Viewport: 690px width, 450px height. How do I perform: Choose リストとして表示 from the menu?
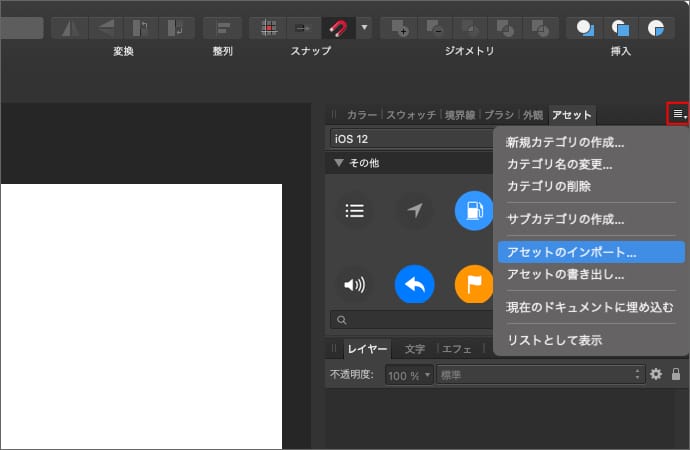(554, 340)
